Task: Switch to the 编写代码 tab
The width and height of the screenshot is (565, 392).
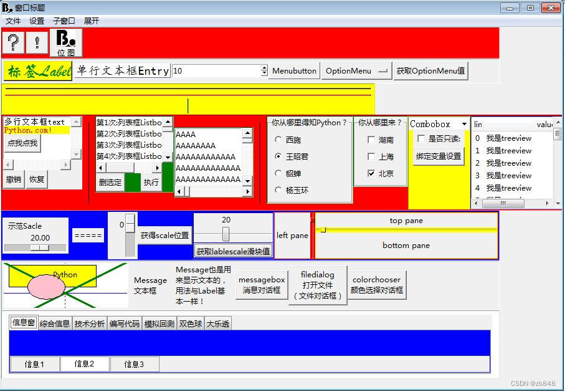Action: [125, 323]
